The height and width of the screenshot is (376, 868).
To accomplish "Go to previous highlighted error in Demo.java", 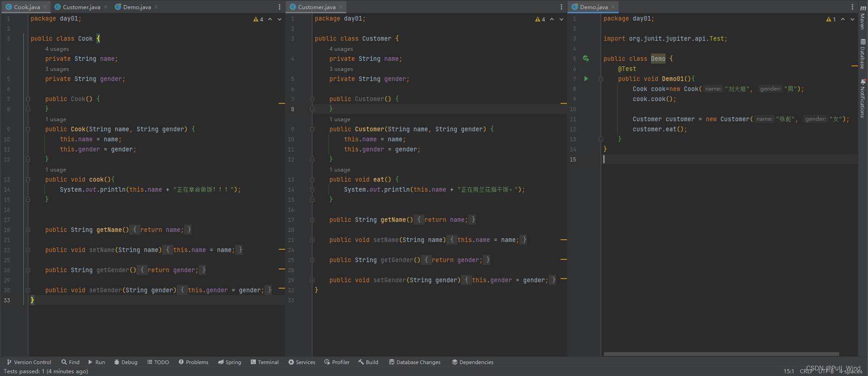I will [843, 19].
